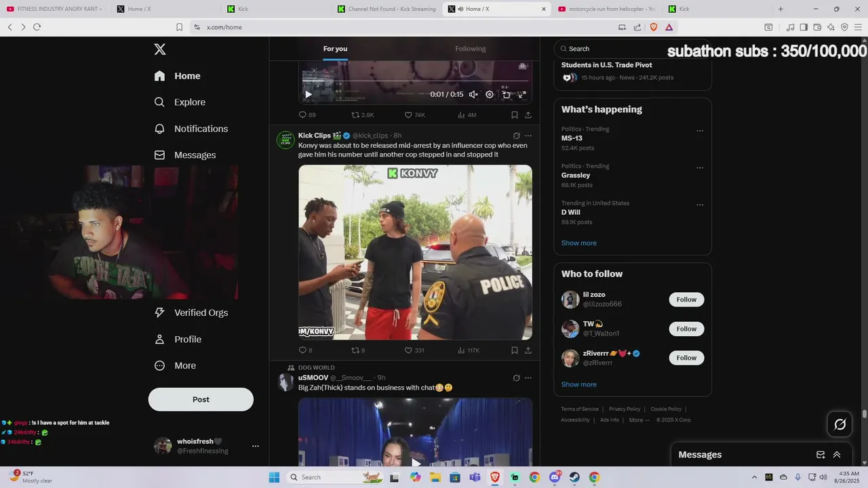Viewport: 868px width, 488px height.
Task: Expand the footer More dropdown
Action: (639, 420)
